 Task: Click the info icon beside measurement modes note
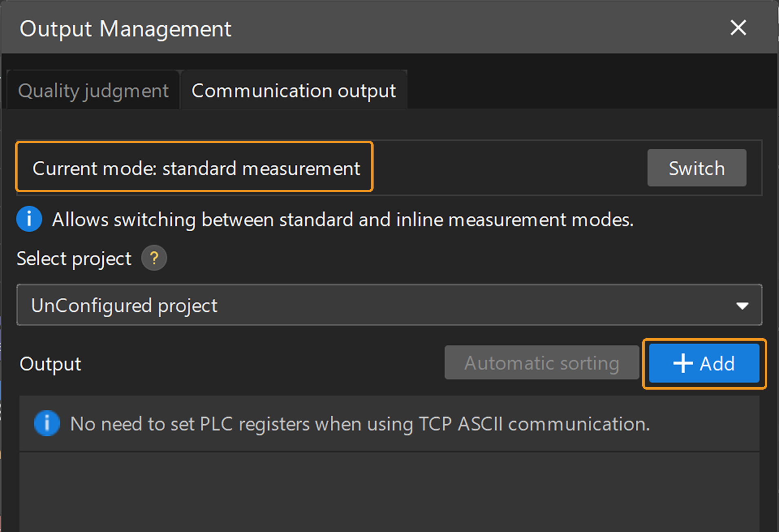29,219
